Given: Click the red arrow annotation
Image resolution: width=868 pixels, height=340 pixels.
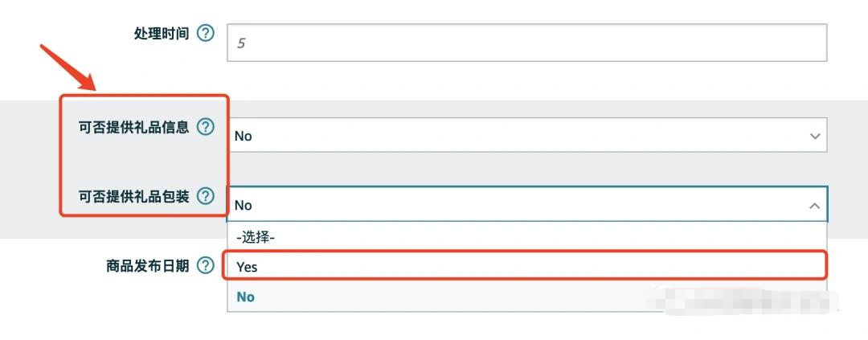Looking at the screenshot, I should (68, 68).
